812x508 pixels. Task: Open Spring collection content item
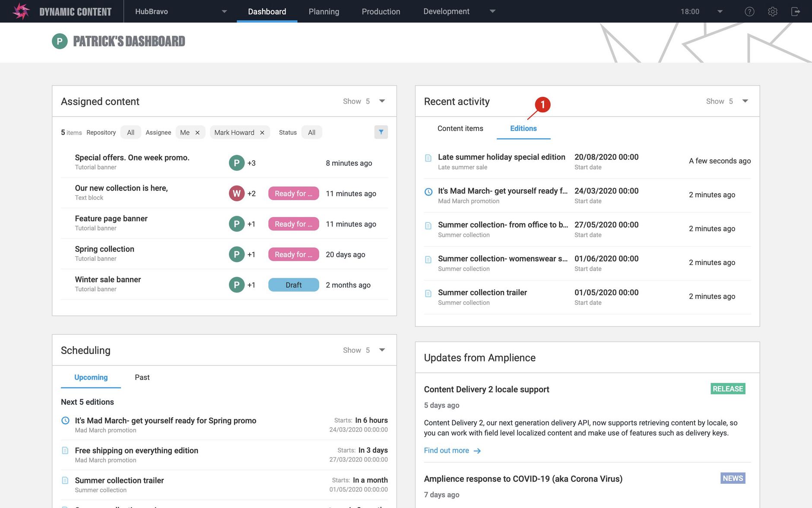(x=105, y=249)
